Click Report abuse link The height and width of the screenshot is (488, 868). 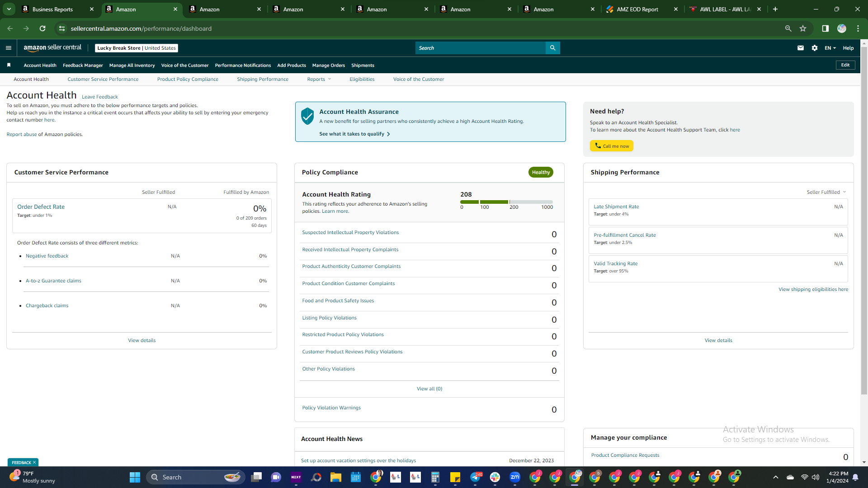pyautogui.click(x=21, y=134)
